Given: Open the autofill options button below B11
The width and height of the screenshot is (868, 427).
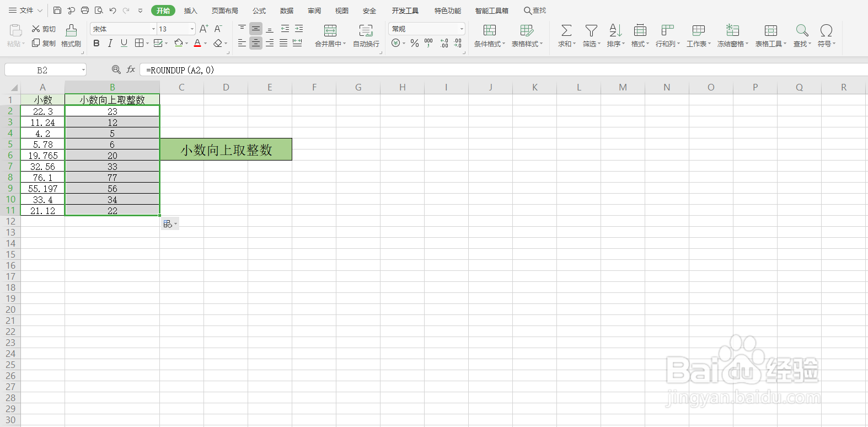Looking at the screenshot, I should (170, 223).
